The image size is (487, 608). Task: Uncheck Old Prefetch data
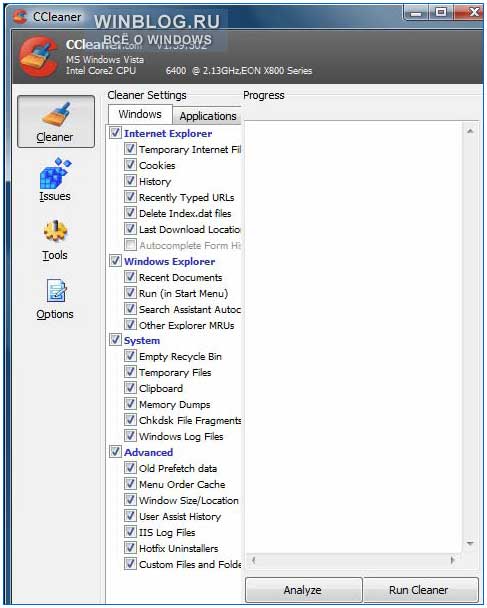coord(130,468)
